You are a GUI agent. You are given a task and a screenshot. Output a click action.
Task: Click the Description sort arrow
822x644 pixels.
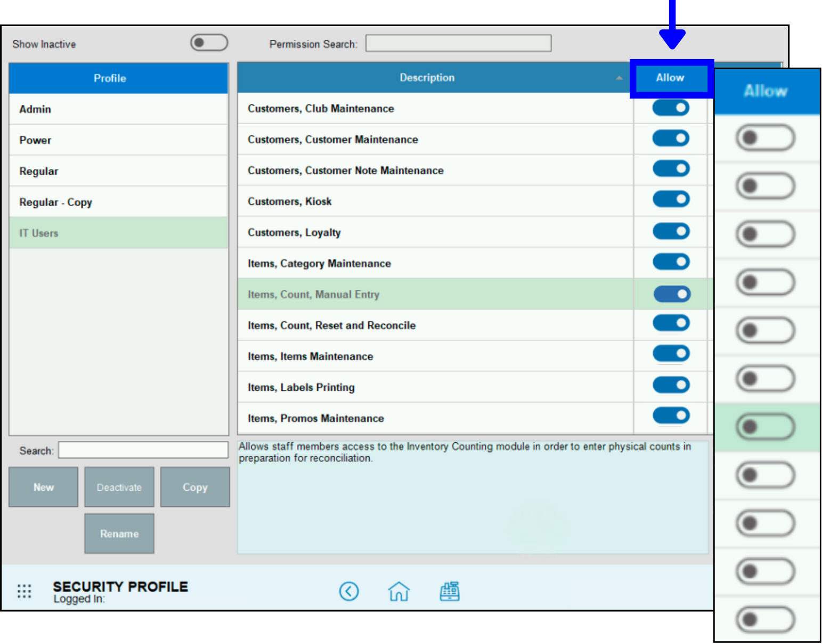(620, 78)
